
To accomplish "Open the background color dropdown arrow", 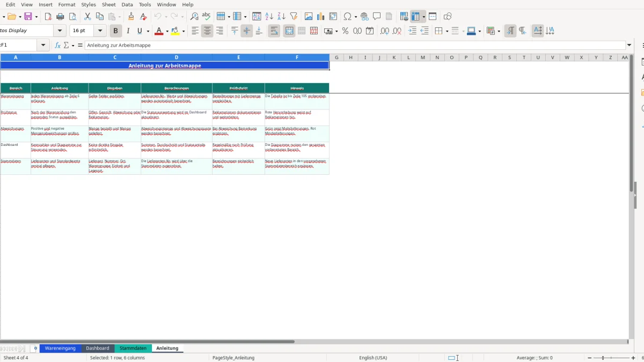I will [184, 31].
